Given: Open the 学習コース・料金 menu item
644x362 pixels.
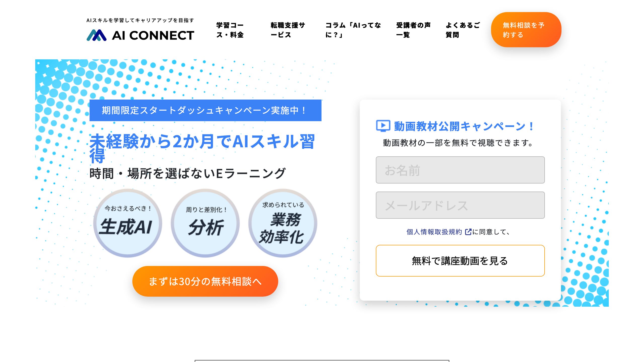Looking at the screenshot, I should [x=230, y=30].
